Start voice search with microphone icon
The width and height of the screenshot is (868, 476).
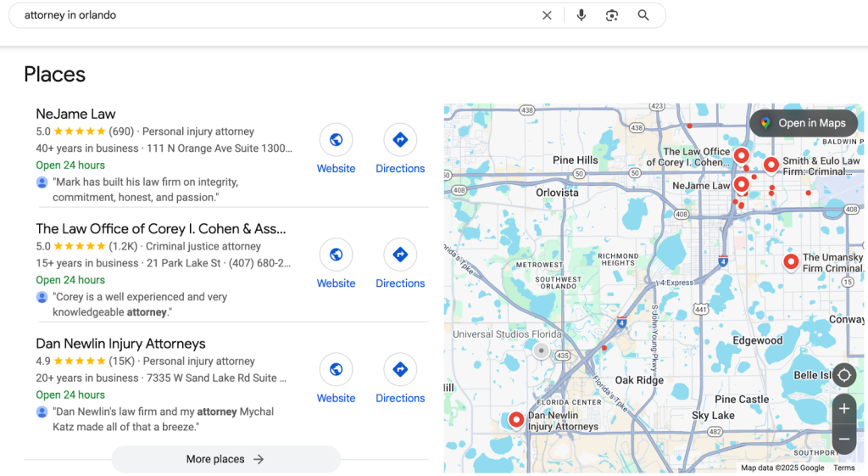tap(581, 15)
